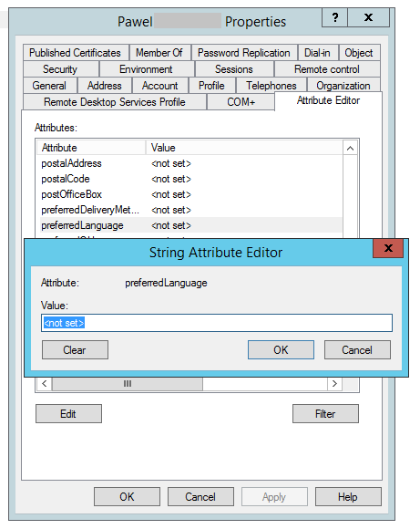Switch to the Telephones tab
This screenshot has width=420, height=529.
[271, 86]
